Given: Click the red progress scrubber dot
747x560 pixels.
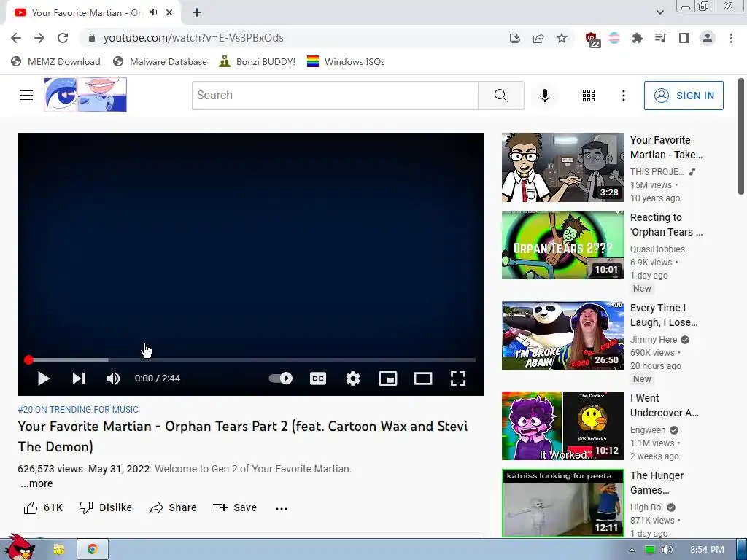Looking at the screenshot, I should point(28,360).
